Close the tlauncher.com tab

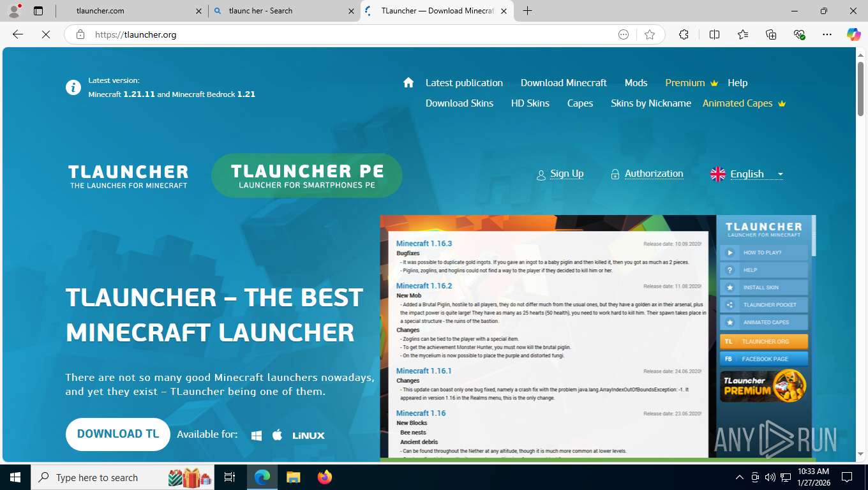click(x=198, y=11)
